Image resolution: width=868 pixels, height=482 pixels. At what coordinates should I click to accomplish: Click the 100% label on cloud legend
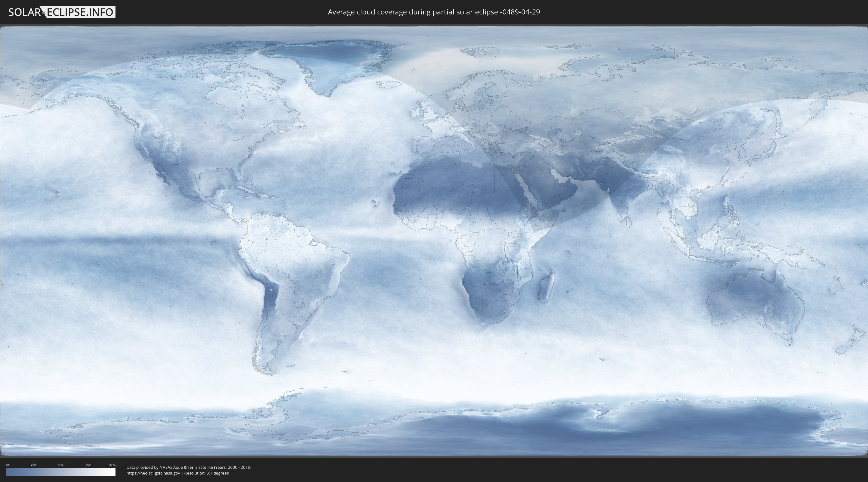pyautogui.click(x=112, y=465)
